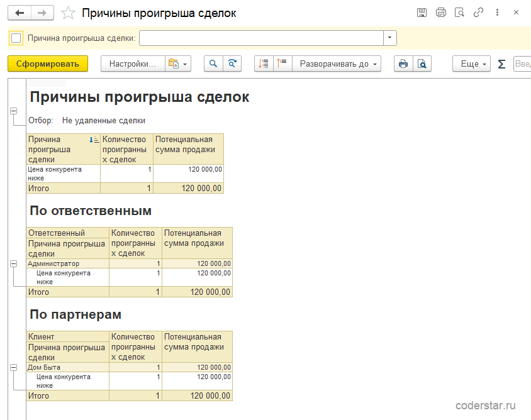Print report via the toolbar printer icon

click(403, 64)
